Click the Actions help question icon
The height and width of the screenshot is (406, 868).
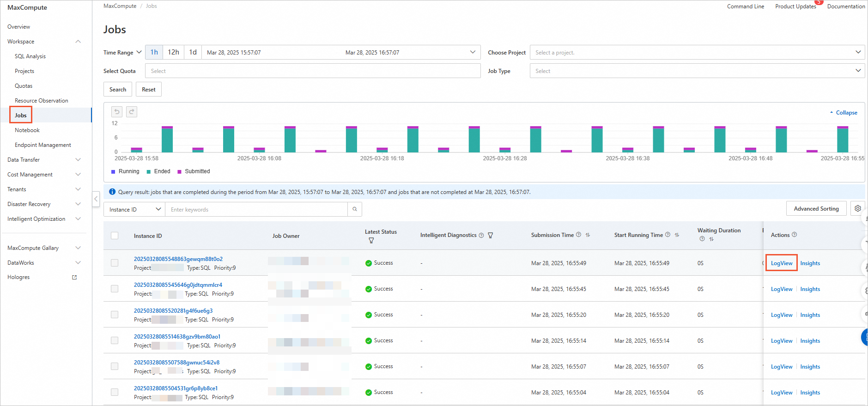pos(795,235)
